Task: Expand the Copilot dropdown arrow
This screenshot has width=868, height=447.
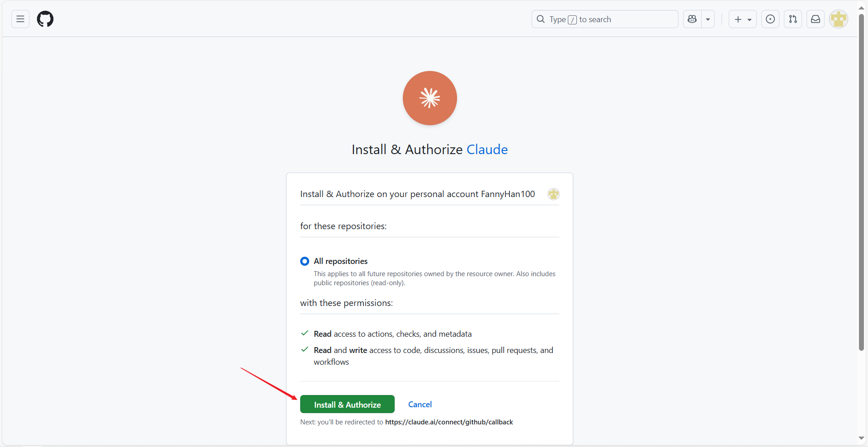Action: [x=708, y=19]
